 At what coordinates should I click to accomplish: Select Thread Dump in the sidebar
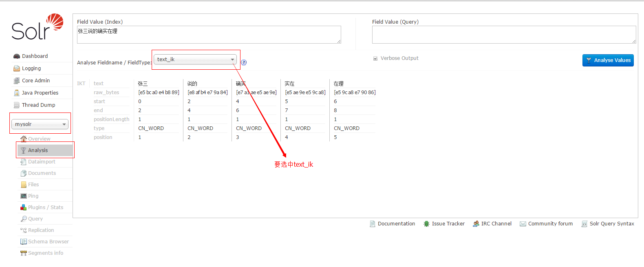pyautogui.click(x=38, y=105)
